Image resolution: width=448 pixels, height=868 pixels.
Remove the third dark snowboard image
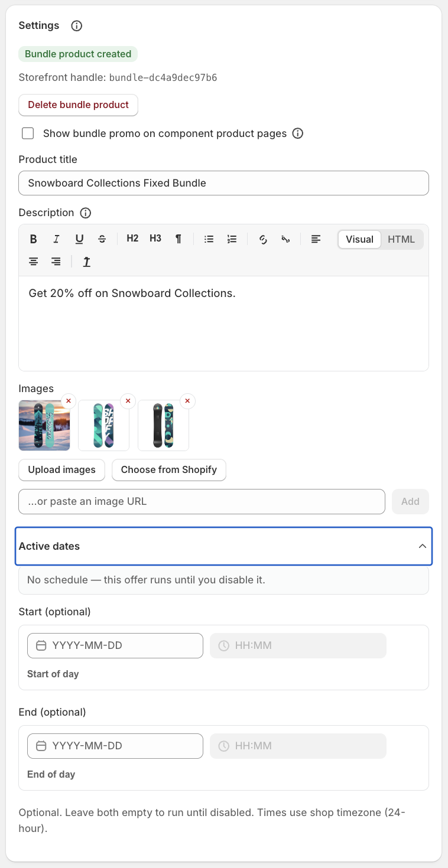[x=187, y=401]
